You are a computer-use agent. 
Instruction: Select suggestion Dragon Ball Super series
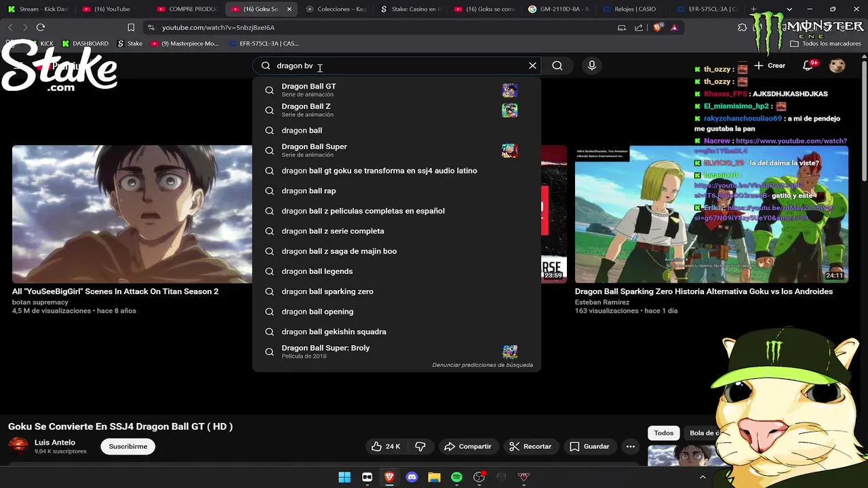coord(397,150)
